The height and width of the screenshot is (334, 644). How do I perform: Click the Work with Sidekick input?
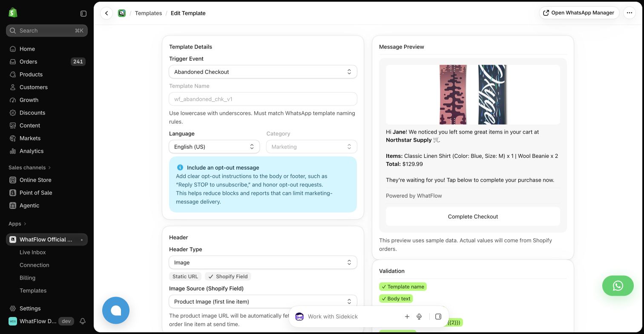[x=353, y=317]
